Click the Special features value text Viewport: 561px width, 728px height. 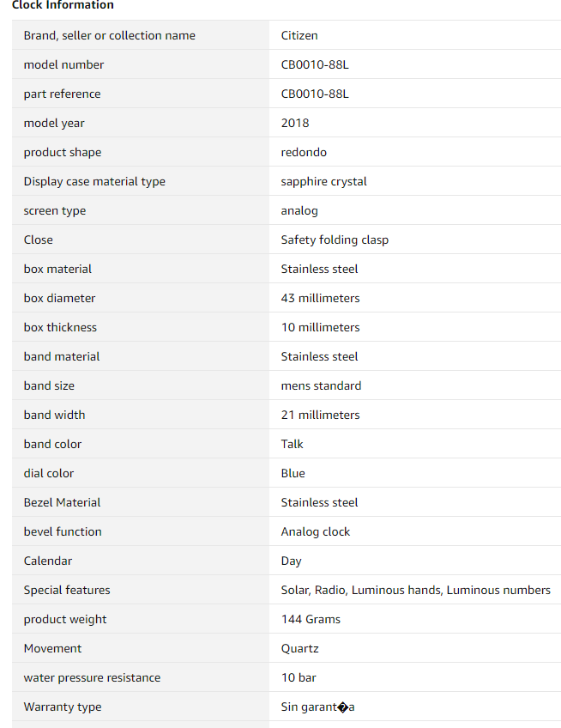point(415,590)
